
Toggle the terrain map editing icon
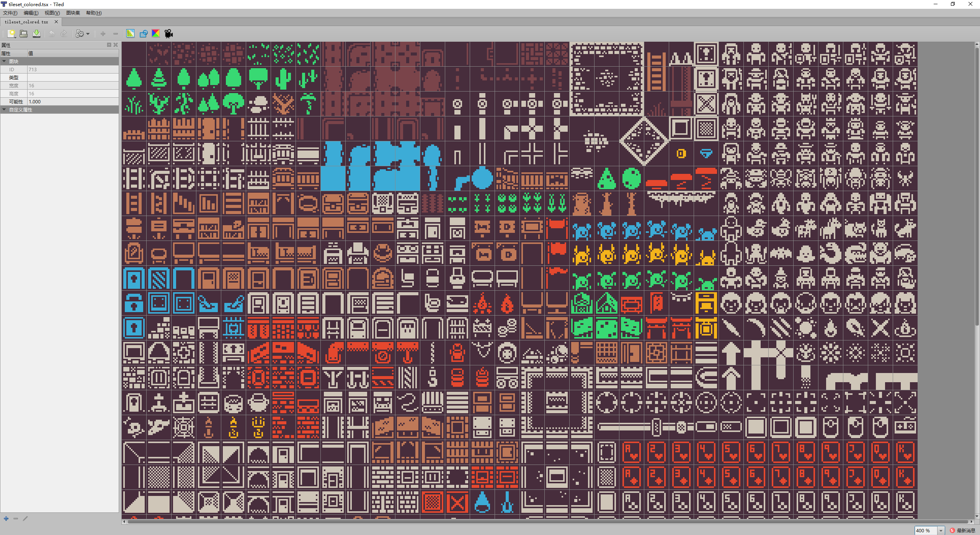131,34
